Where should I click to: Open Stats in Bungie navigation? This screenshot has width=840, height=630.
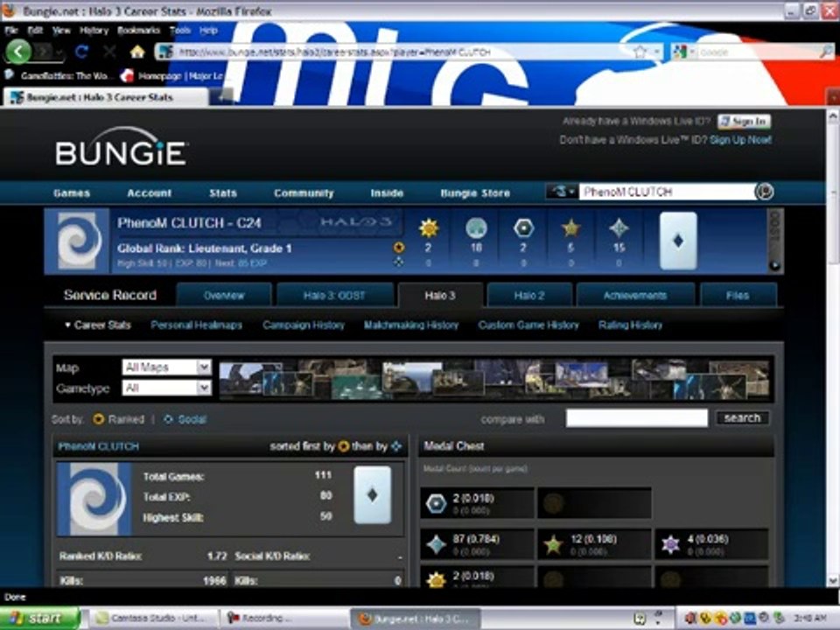(223, 192)
